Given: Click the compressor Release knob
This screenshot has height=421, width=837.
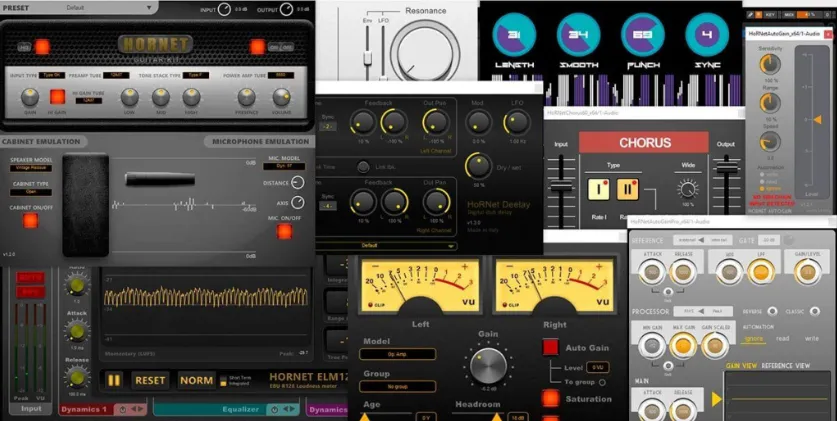Looking at the screenshot, I should [x=77, y=377].
